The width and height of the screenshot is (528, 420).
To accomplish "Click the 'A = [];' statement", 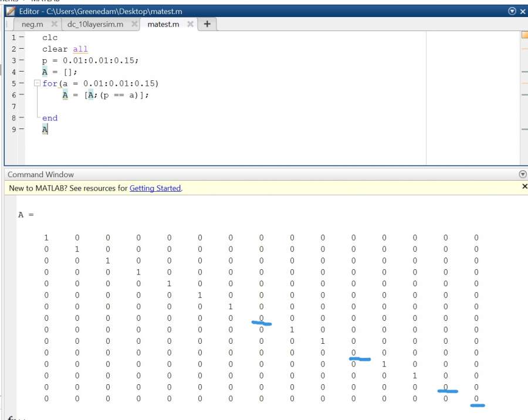I will [60, 72].
